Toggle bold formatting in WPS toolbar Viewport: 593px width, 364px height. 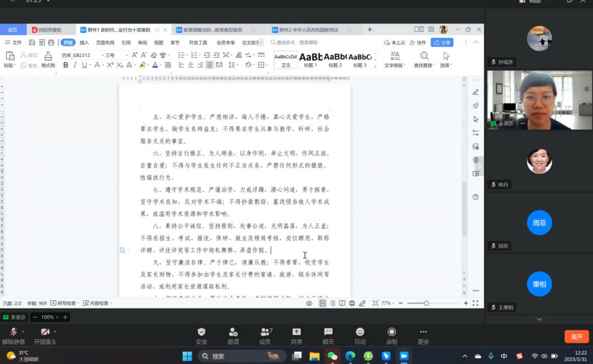(x=66, y=65)
